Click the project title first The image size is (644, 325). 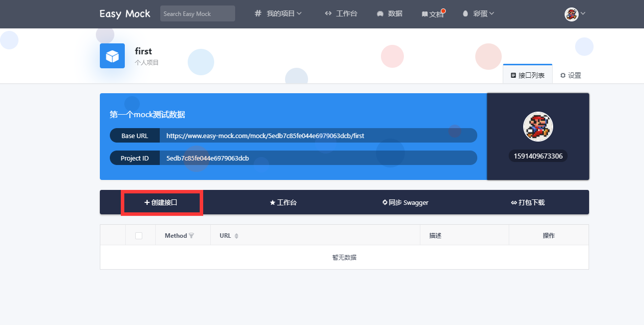click(143, 51)
